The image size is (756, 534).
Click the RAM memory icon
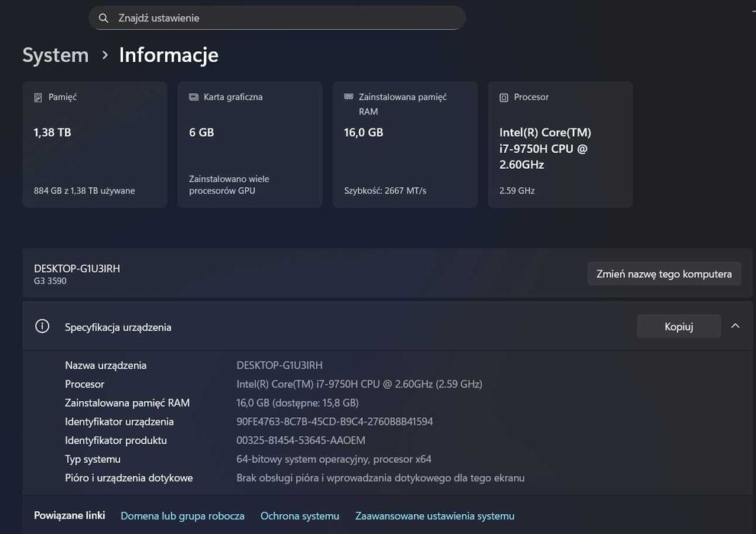click(348, 96)
